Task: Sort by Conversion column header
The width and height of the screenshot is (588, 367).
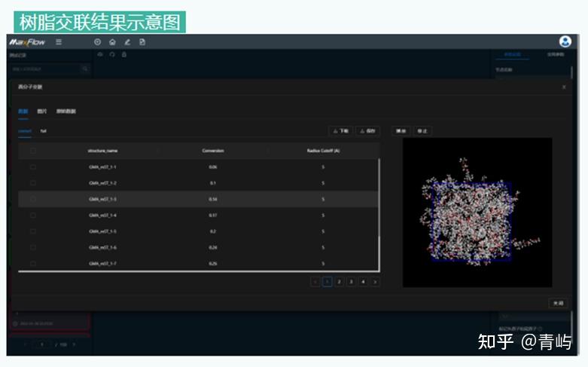Action: (213, 151)
